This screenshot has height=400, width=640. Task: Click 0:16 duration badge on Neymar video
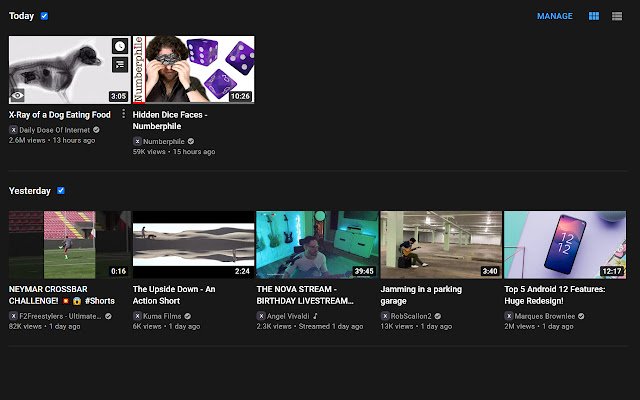click(x=118, y=271)
